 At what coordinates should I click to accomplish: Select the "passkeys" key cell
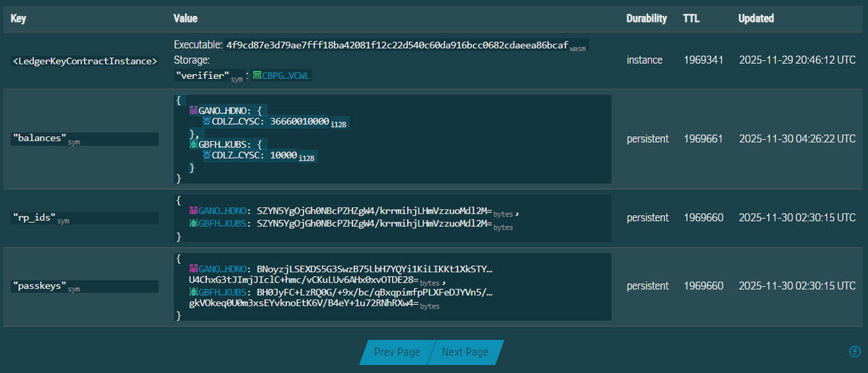point(85,287)
